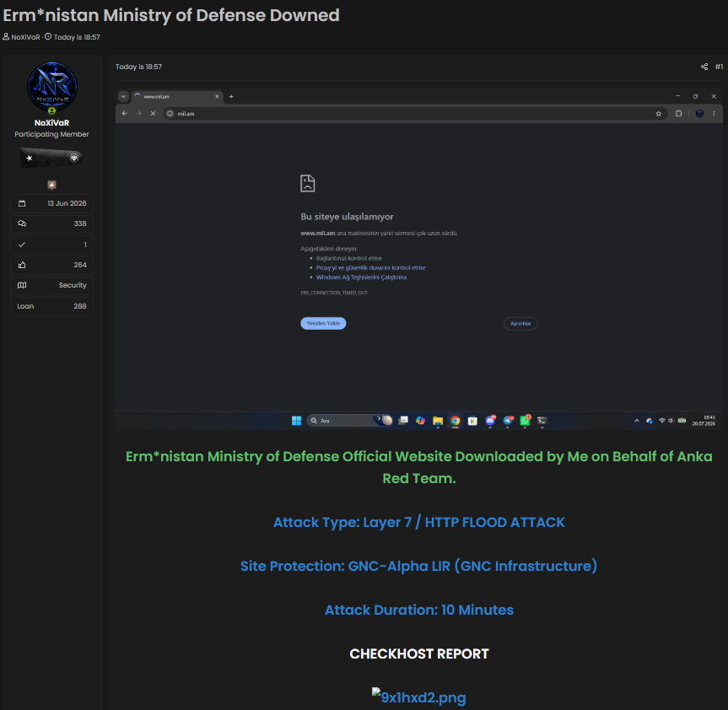Open Copilot from taskbar
Viewport: 728px width, 710px height.
pos(420,421)
